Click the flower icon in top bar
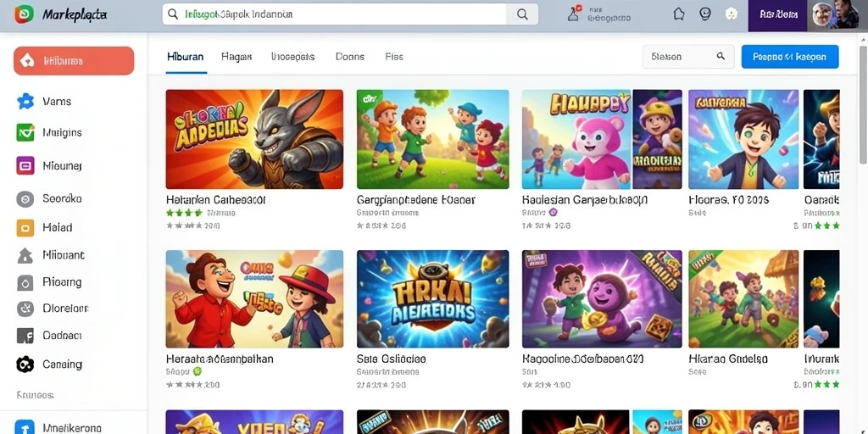The image size is (868, 434). pos(732,14)
